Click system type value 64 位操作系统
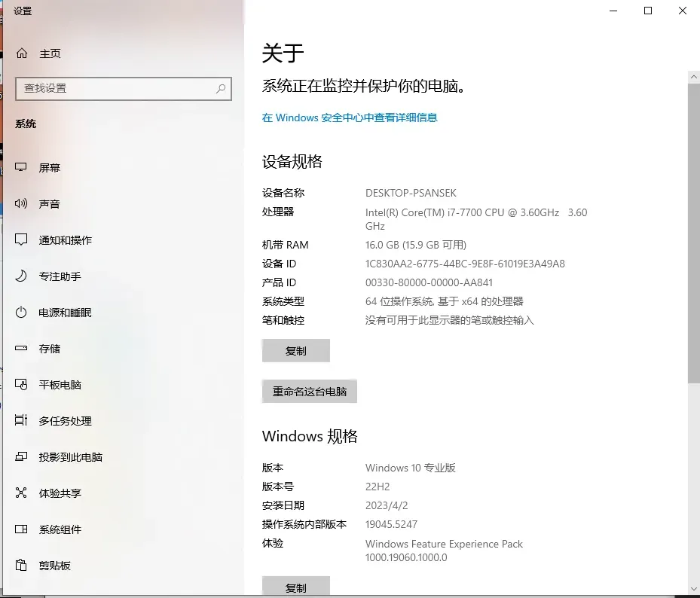The width and height of the screenshot is (700, 598). coord(445,301)
